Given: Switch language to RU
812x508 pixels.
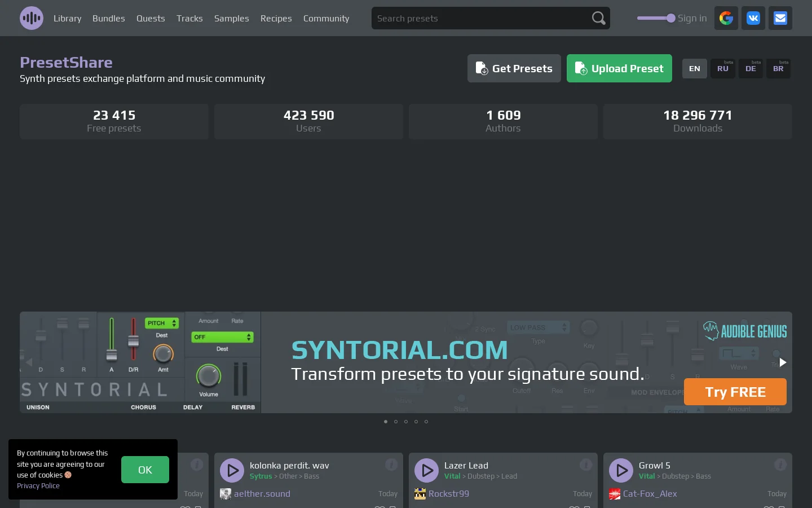Looking at the screenshot, I should click(x=723, y=68).
